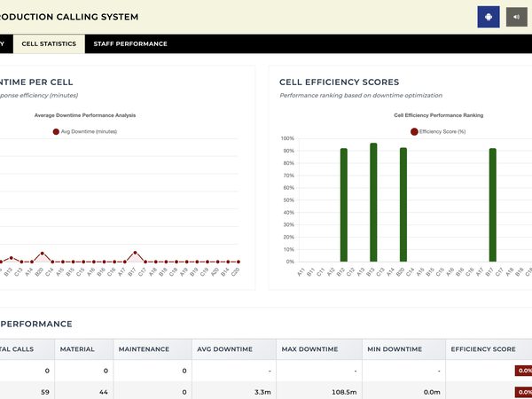Image resolution: width=532 pixels, height=399 pixels.
Task: Click the B20 peak point on downtime line
Action: pos(42,254)
